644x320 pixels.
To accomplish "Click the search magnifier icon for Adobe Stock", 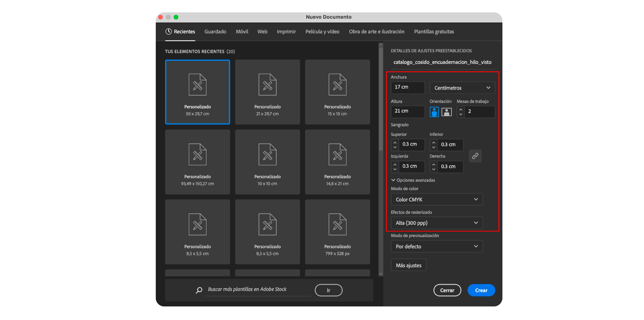I will [199, 290].
